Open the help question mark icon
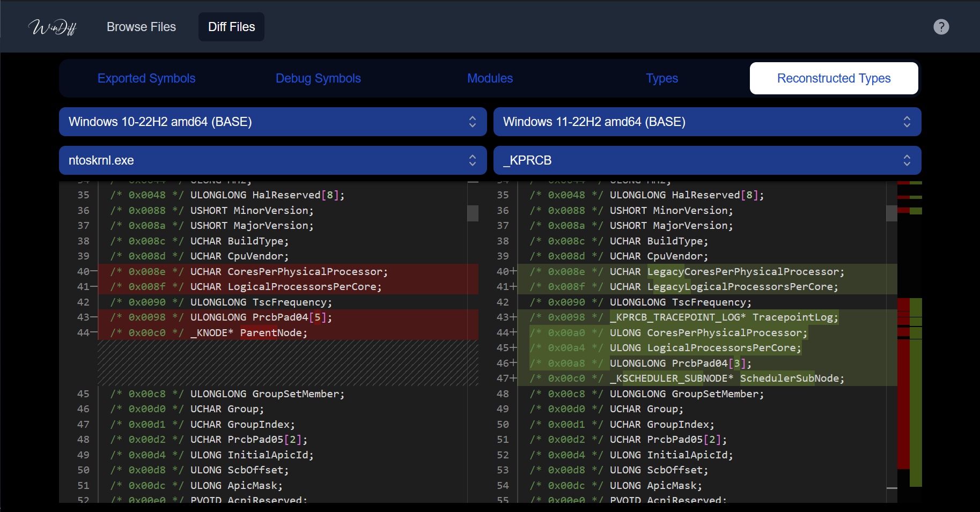The image size is (980, 512). (941, 26)
